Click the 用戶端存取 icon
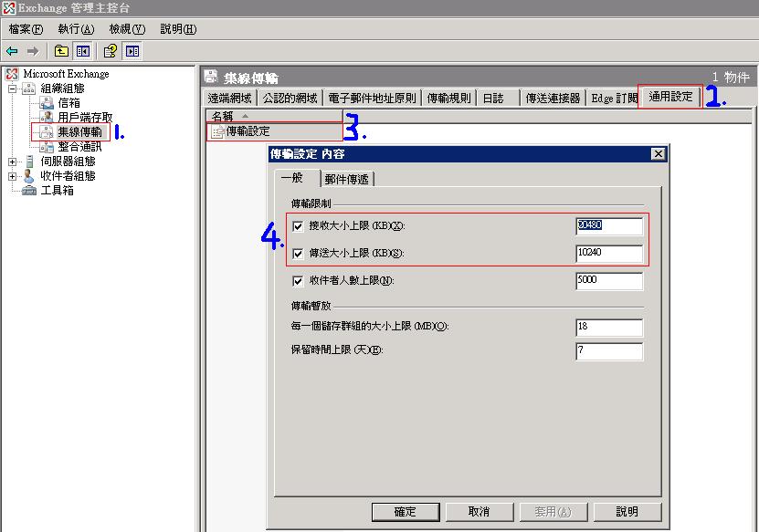The height and width of the screenshot is (532, 759). (x=47, y=117)
